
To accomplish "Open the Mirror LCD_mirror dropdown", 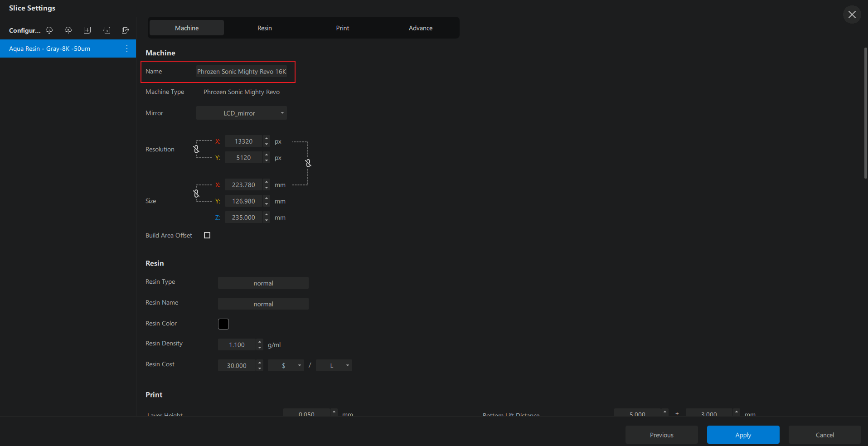I will [242, 113].
